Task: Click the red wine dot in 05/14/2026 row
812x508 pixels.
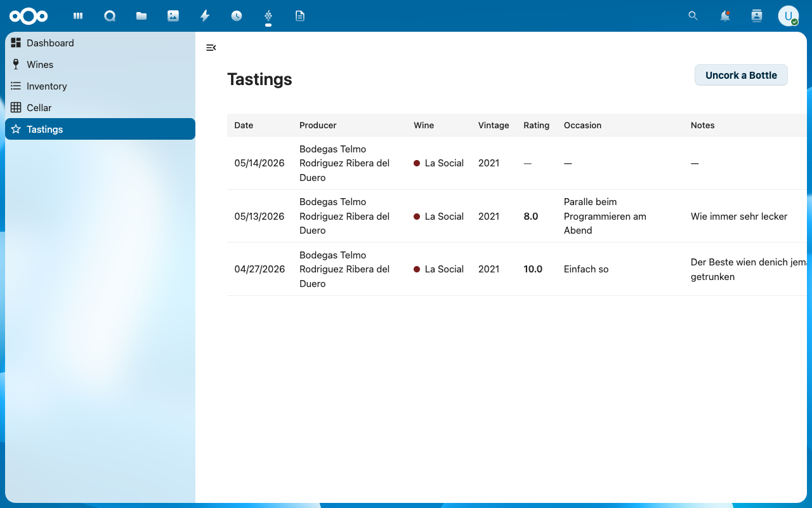Action: pos(417,163)
